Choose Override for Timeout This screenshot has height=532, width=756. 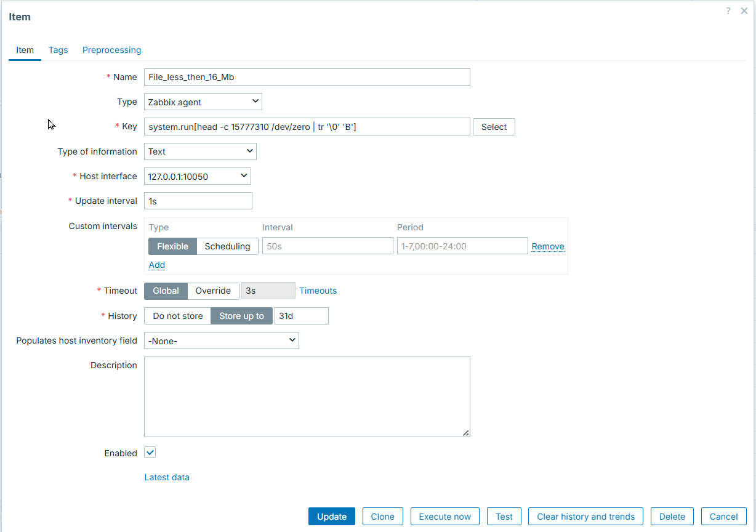click(213, 291)
